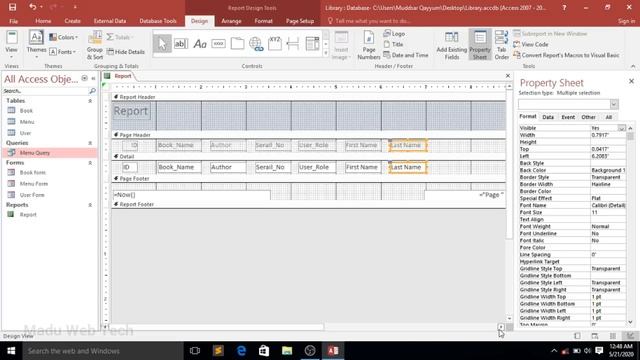Open the Colors dropdown
This screenshot has width=640, height=360.
click(63, 37)
